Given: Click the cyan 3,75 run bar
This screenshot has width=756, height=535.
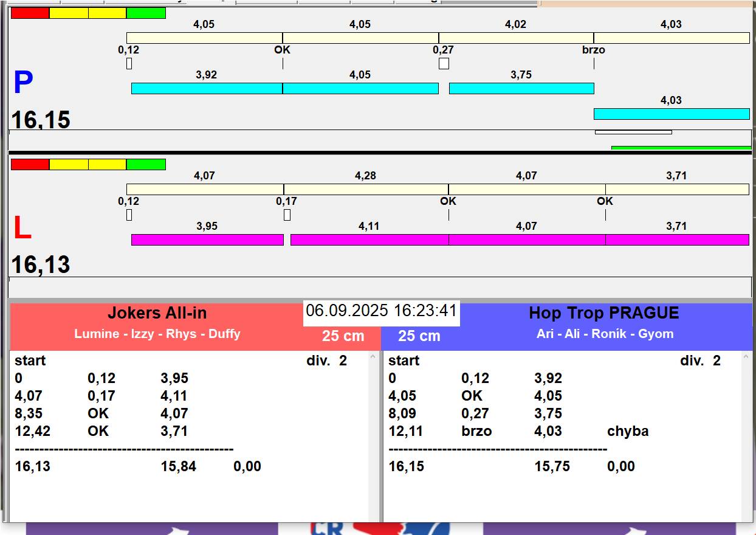Looking at the screenshot, I should tap(521, 88).
